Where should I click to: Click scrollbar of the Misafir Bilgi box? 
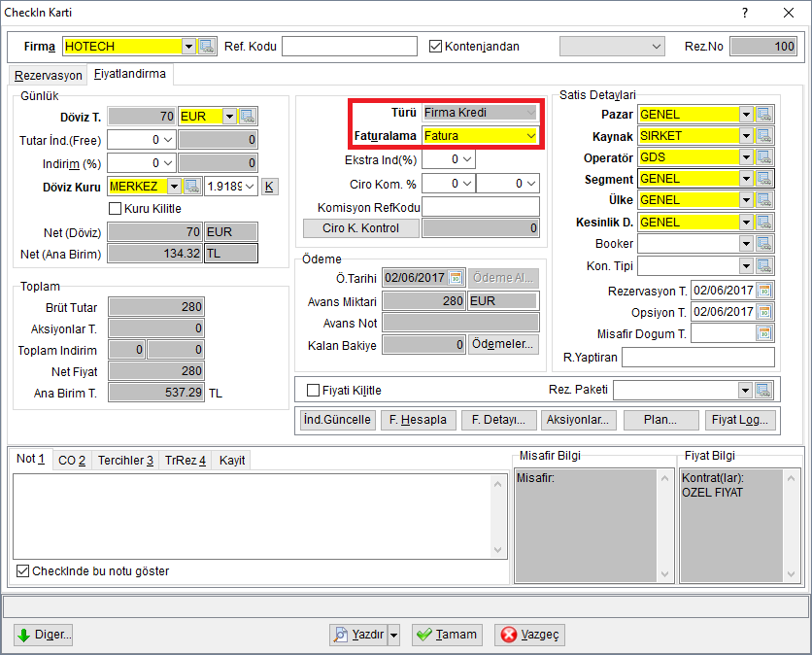coord(665,526)
